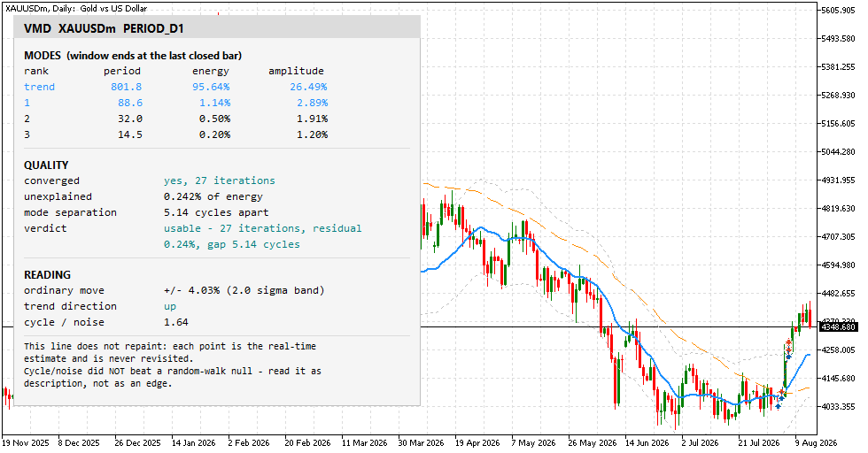Click the mode 3 energy value 0.20%
868x453 pixels.
214,135
